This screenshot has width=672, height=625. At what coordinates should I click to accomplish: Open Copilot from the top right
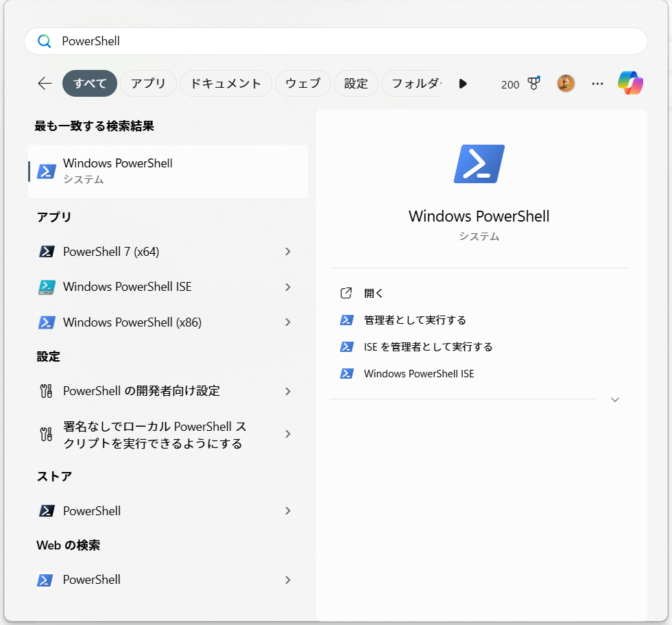630,82
